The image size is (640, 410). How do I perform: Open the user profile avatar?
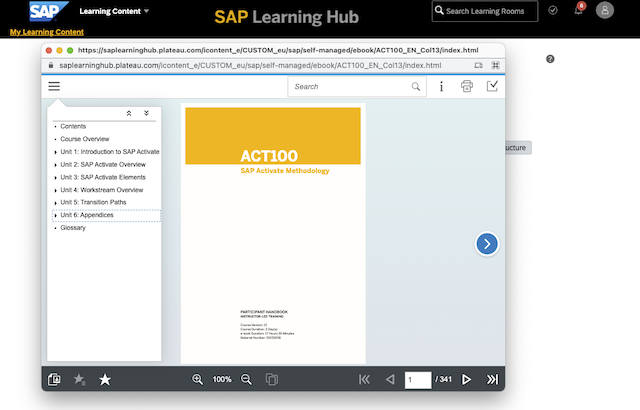(x=604, y=10)
